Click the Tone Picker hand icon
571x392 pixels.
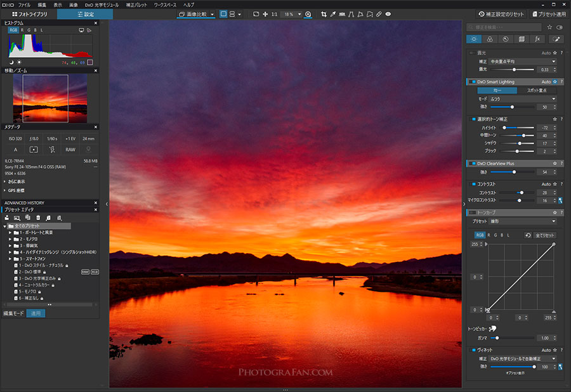[x=493, y=329]
